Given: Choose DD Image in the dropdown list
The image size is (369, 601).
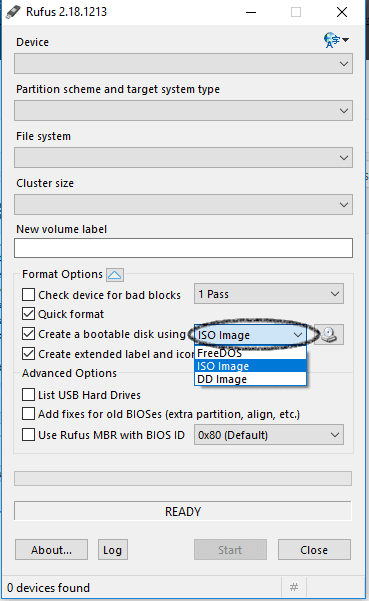Looking at the screenshot, I should (x=251, y=379).
